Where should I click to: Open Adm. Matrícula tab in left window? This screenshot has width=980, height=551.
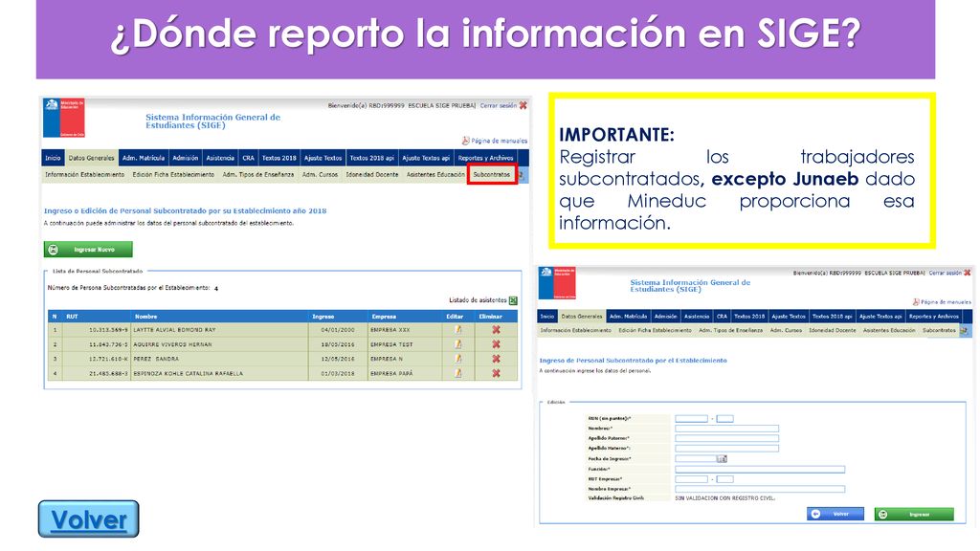coord(144,158)
